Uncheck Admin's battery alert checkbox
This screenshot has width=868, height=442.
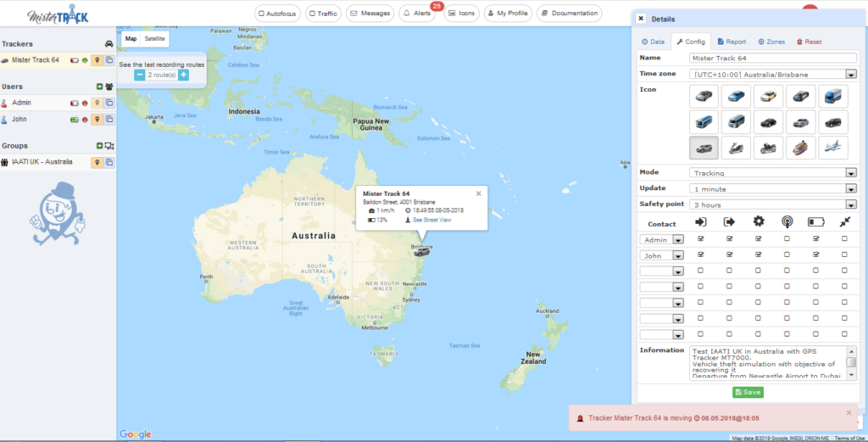pos(815,238)
